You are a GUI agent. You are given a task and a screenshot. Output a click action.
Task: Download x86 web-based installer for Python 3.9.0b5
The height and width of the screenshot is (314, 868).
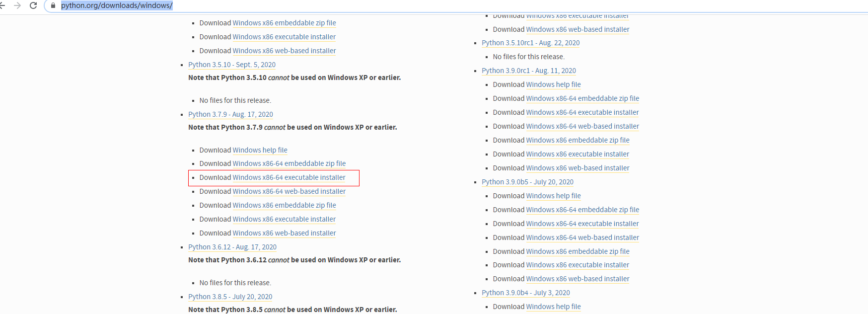578,279
